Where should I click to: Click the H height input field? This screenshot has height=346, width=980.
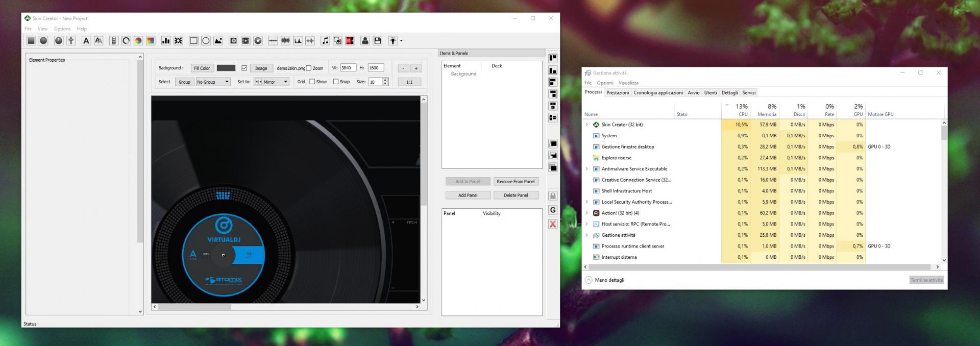pyautogui.click(x=376, y=68)
